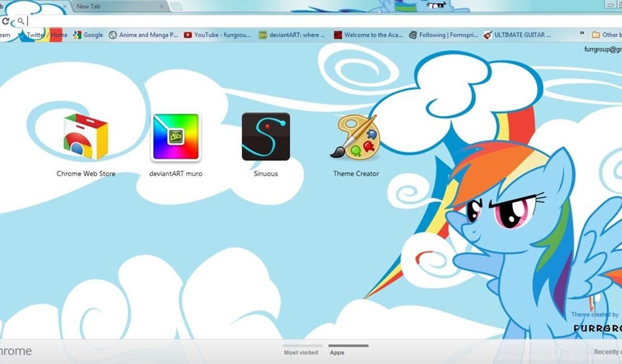Image resolution: width=622 pixels, height=364 pixels.
Task: Click the Theme Creator label
Action: [356, 174]
